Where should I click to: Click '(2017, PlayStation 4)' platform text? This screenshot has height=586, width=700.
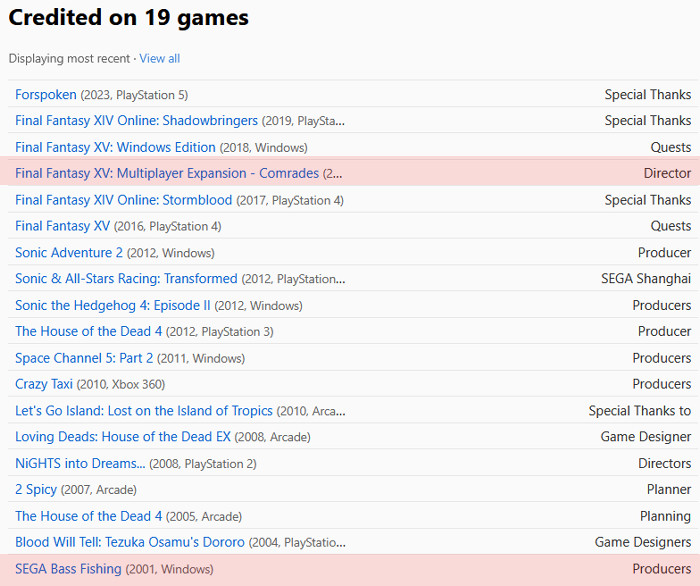click(290, 200)
